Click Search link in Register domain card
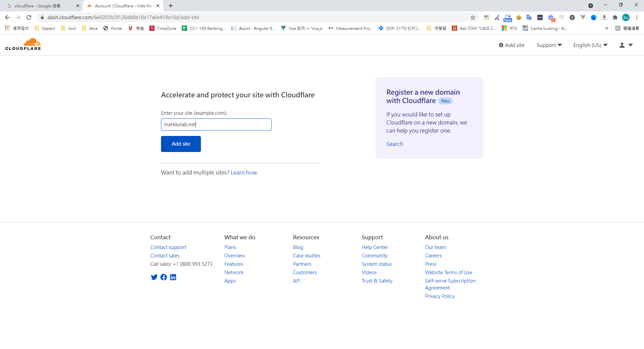Screen dimensions: 644x349 coord(394,144)
